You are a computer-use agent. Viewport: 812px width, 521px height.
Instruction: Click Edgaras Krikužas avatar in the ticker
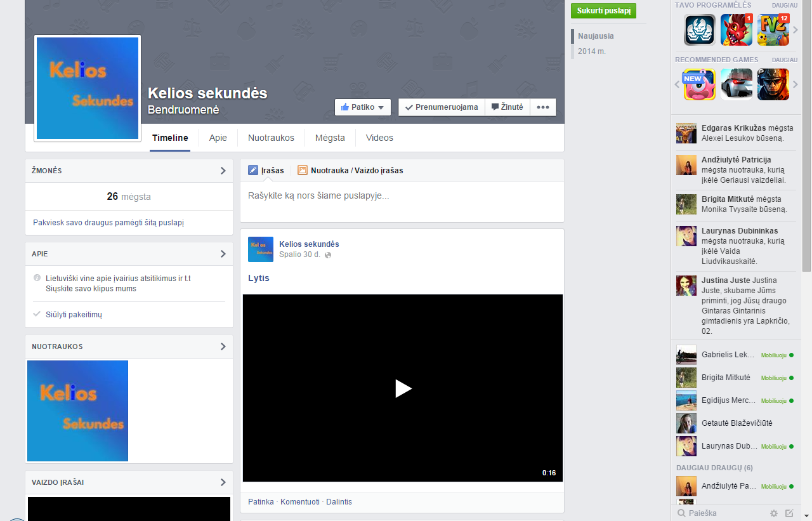(686, 133)
